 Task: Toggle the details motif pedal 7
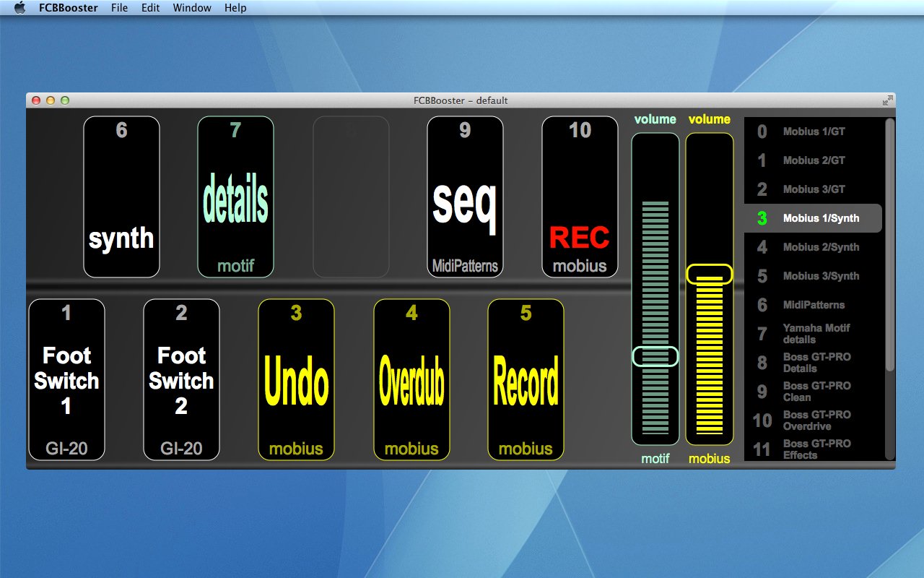(236, 197)
